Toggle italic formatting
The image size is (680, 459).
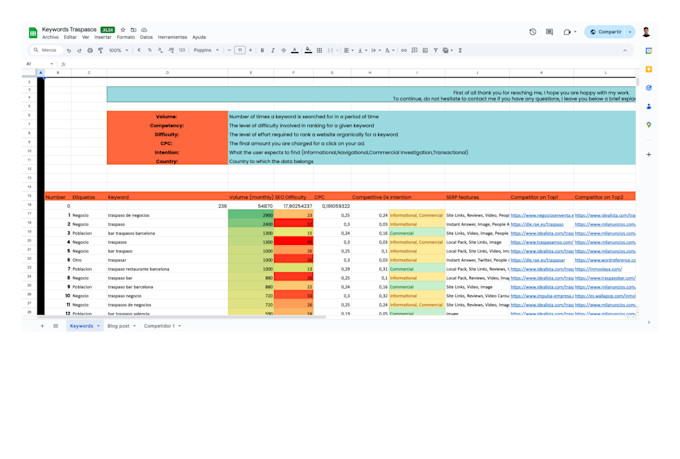pyautogui.click(x=273, y=50)
